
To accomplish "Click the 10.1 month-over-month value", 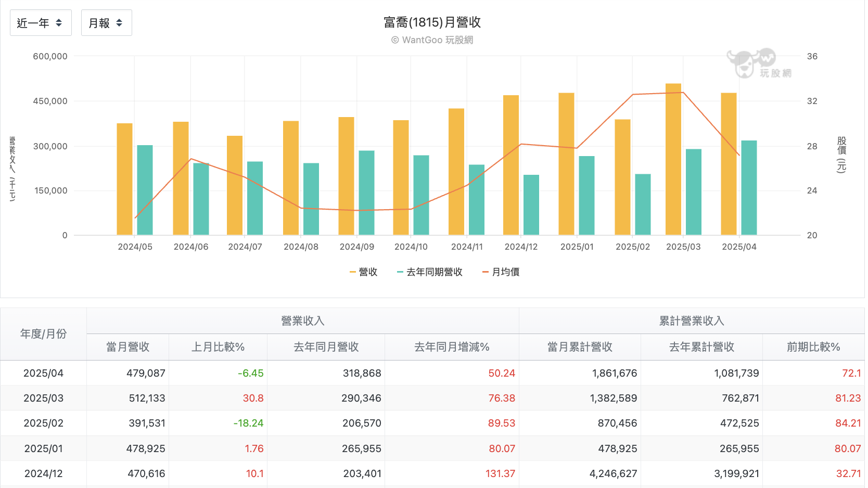I will coord(255,473).
